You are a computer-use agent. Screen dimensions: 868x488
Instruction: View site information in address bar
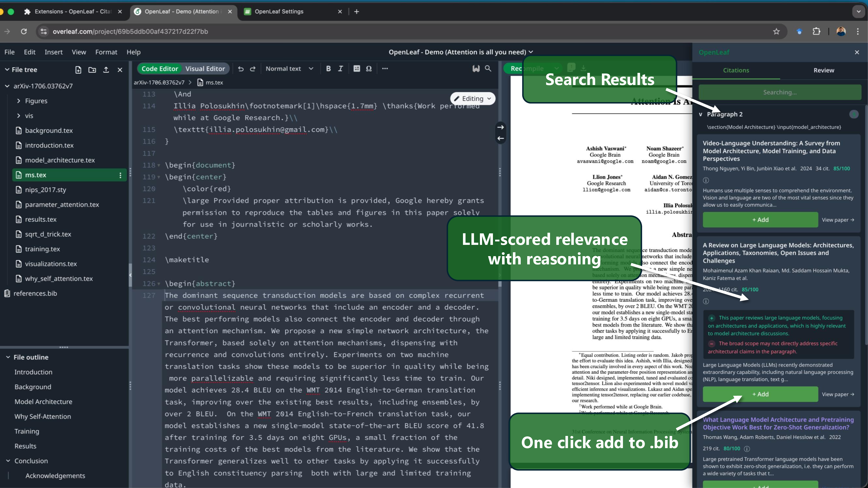tap(43, 32)
